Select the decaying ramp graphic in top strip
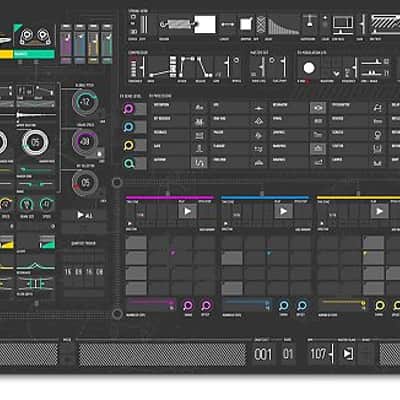400x400 pixels. 284,26
